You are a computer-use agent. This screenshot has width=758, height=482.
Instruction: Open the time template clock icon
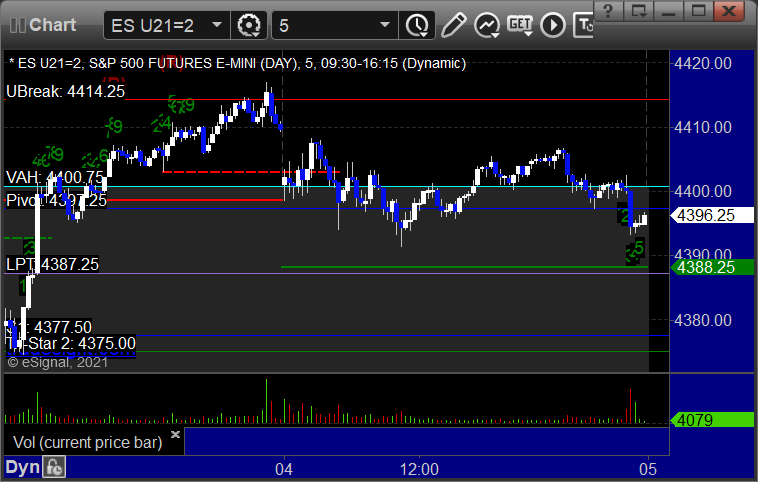(x=417, y=25)
